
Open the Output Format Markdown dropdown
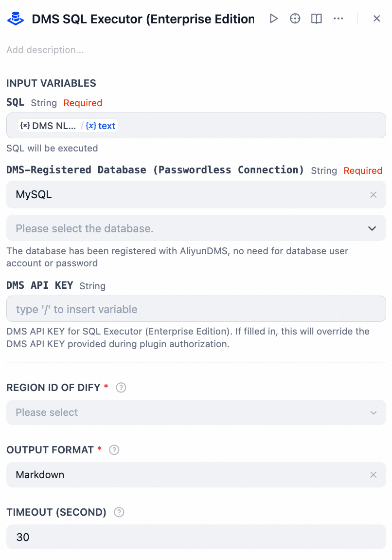[x=185, y=475]
